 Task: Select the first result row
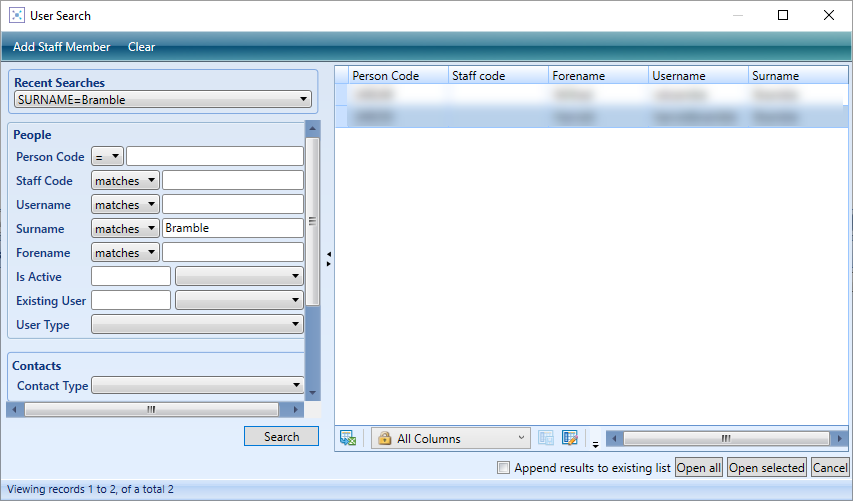click(591, 95)
